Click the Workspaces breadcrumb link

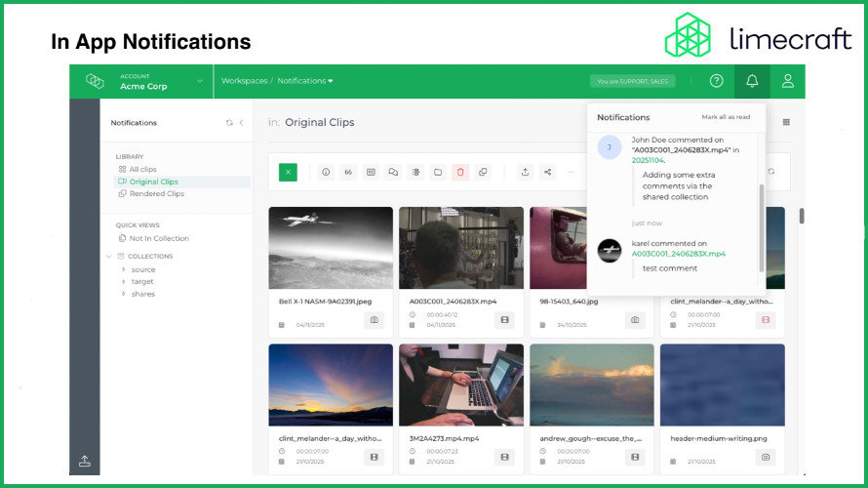[244, 81]
